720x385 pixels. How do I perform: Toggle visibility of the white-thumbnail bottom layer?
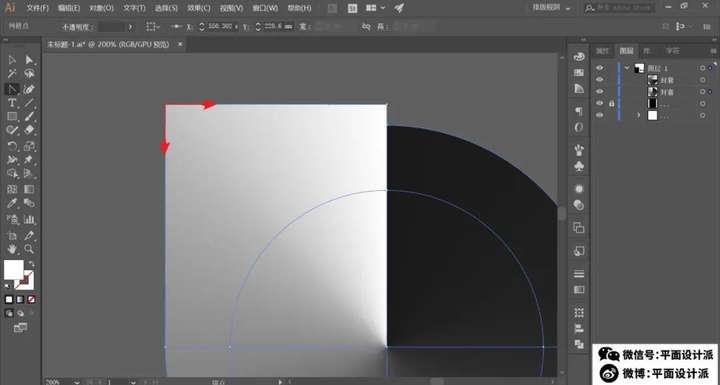tap(599, 115)
